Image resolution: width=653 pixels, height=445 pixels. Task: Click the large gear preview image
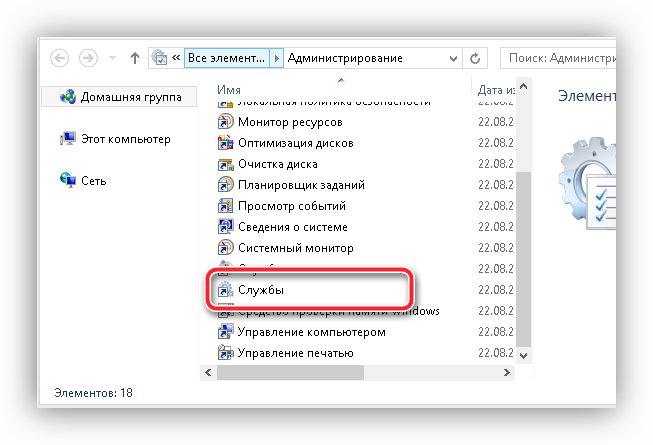tap(587, 183)
